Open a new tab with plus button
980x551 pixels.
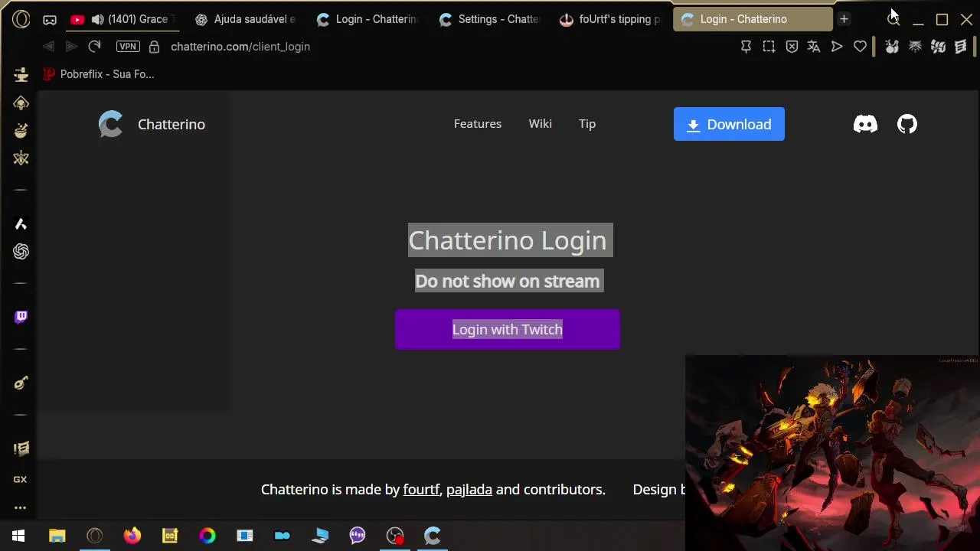pyautogui.click(x=844, y=19)
